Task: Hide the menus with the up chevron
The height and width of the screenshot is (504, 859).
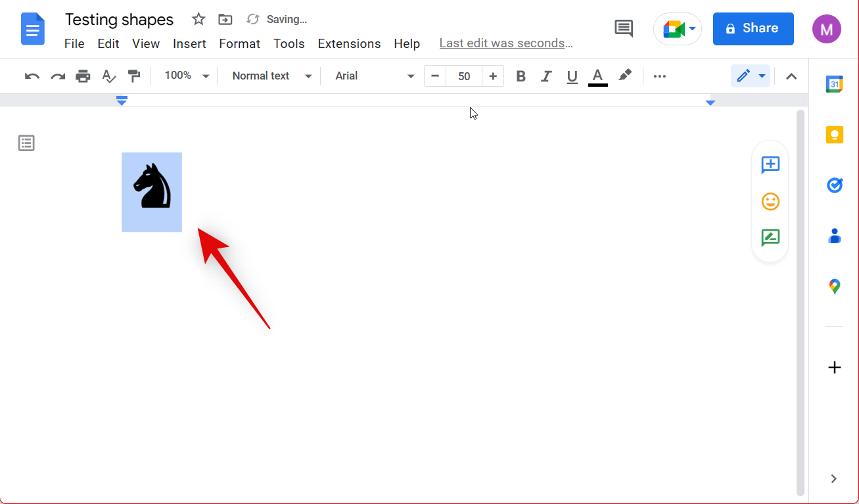Action: click(791, 76)
